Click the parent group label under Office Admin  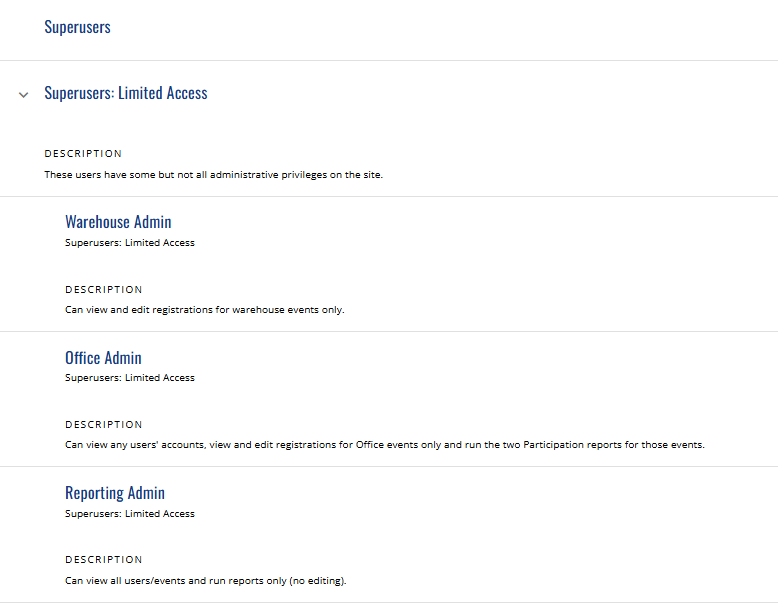coord(130,378)
